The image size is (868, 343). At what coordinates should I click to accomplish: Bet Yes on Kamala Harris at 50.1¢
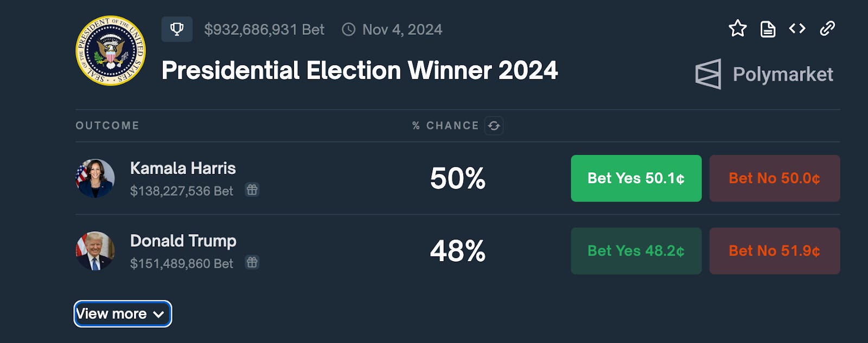point(636,178)
